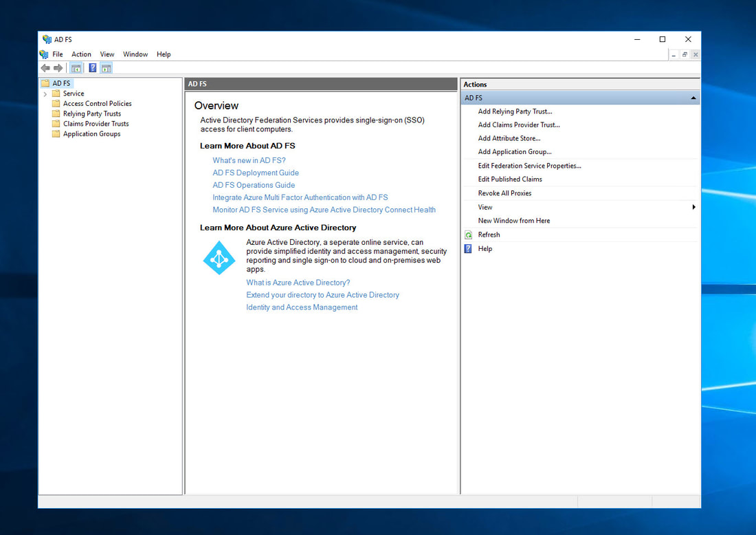
Task: Click the Help icon at Actions pane bottom
Action: tap(469, 248)
